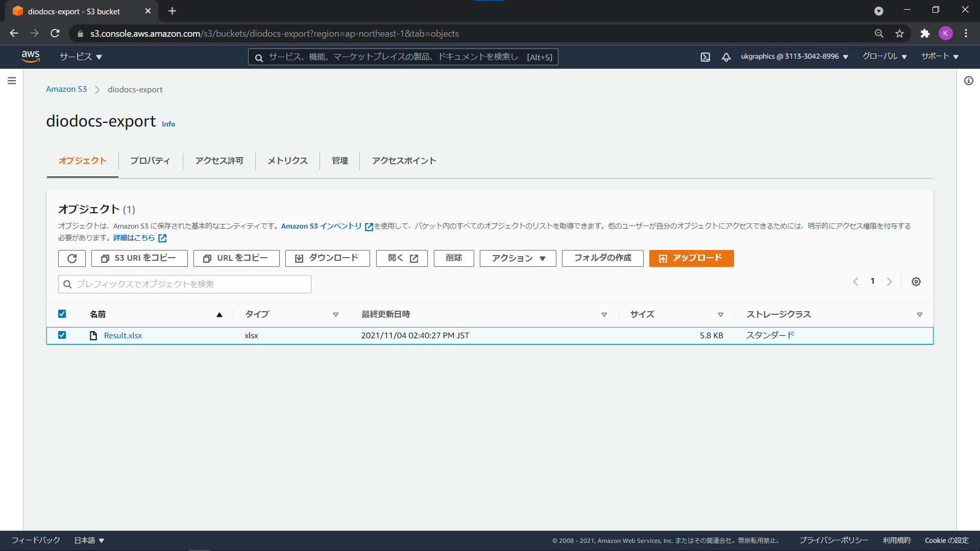Focus the AWS services search field

(x=403, y=57)
